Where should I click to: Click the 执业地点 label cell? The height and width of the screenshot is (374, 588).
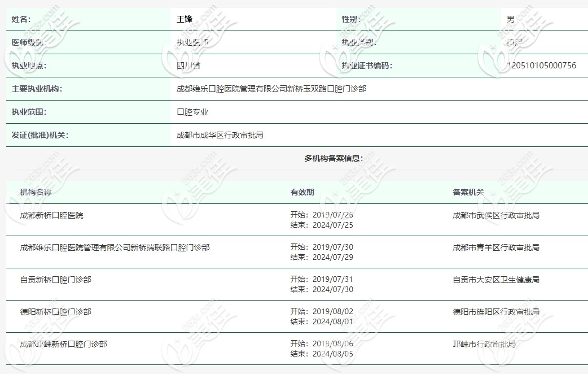pyautogui.click(x=24, y=65)
